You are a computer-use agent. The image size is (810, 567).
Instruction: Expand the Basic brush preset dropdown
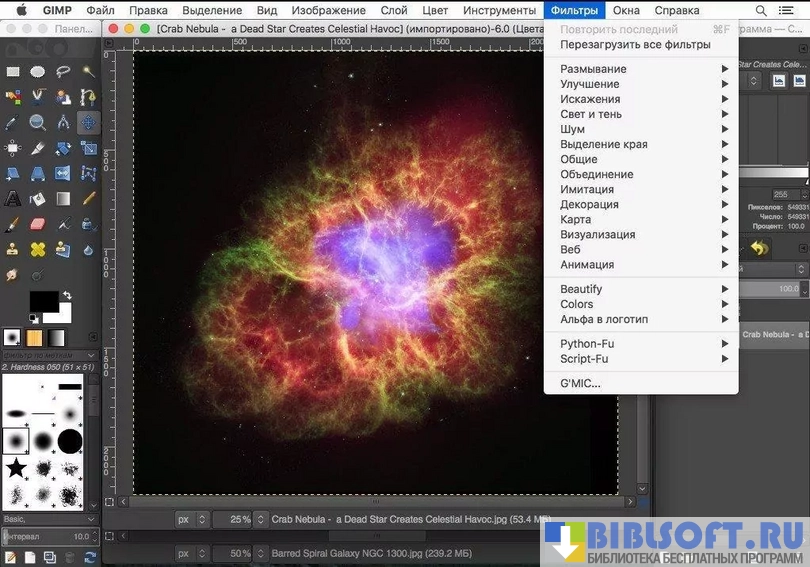click(x=92, y=519)
